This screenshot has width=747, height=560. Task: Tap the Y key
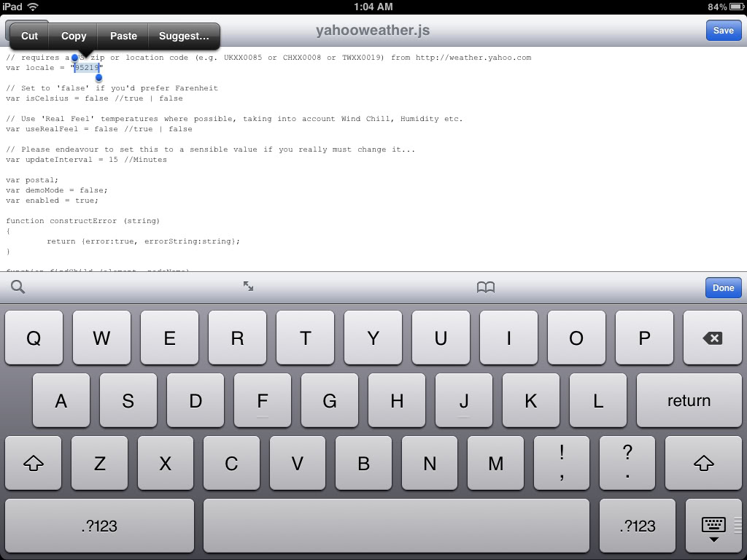tap(373, 338)
